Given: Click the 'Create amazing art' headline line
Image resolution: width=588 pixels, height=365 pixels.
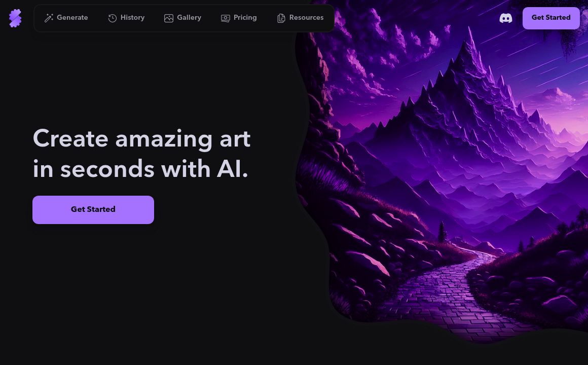Looking at the screenshot, I should (x=141, y=138).
